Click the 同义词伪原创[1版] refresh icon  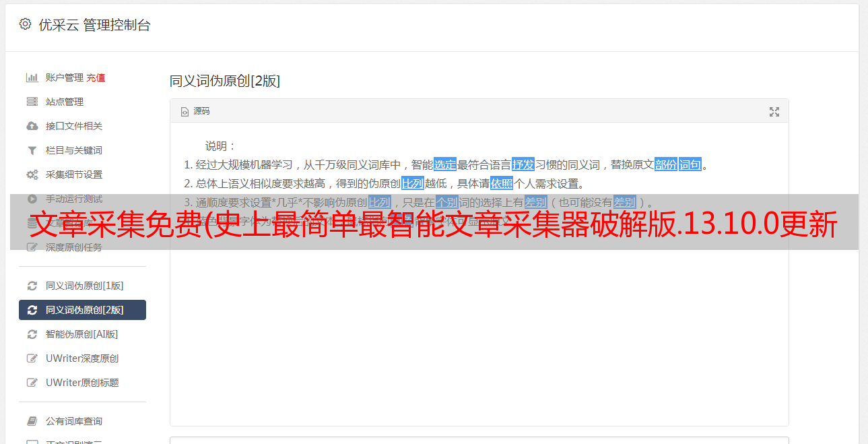(x=32, y=286)
